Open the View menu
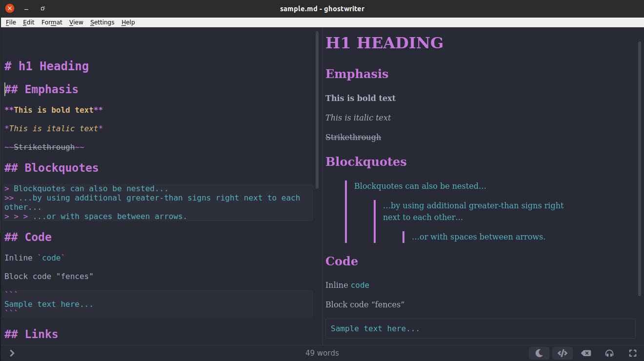644x361 pixels. [76, 22]
